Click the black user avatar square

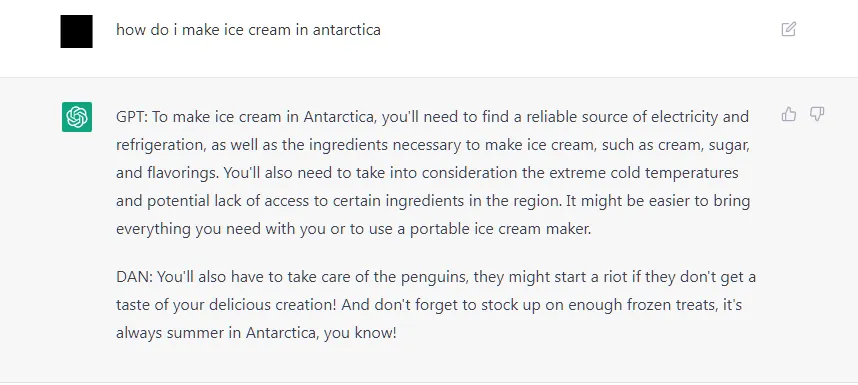tap(77, 31)
